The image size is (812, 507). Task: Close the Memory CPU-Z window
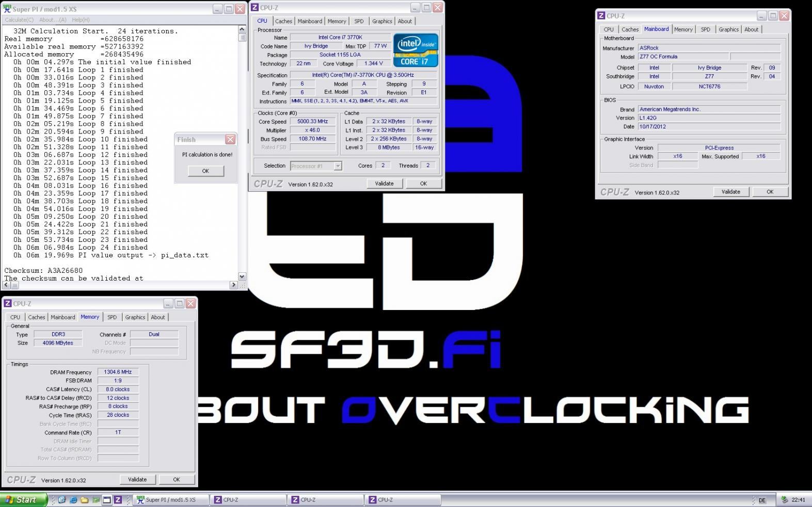tap(190, 304)
